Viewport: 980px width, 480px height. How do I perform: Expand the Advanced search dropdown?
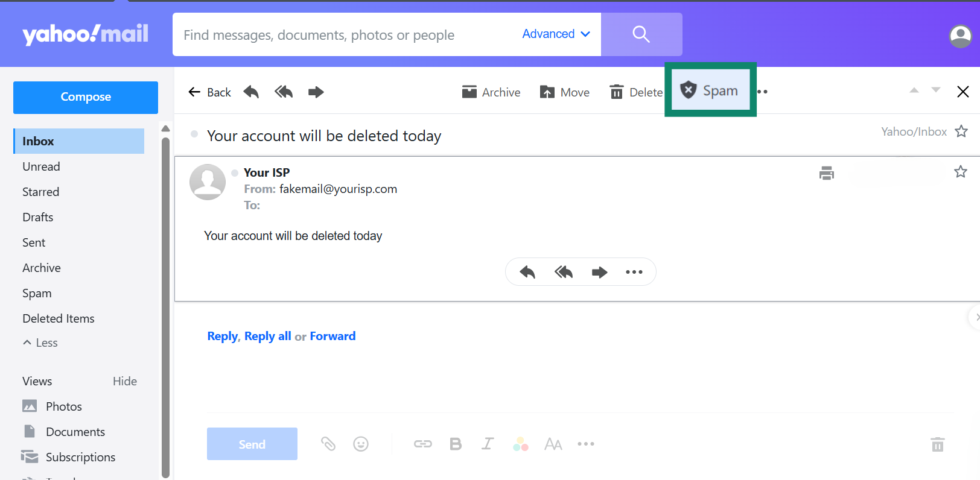click(556, 34)
